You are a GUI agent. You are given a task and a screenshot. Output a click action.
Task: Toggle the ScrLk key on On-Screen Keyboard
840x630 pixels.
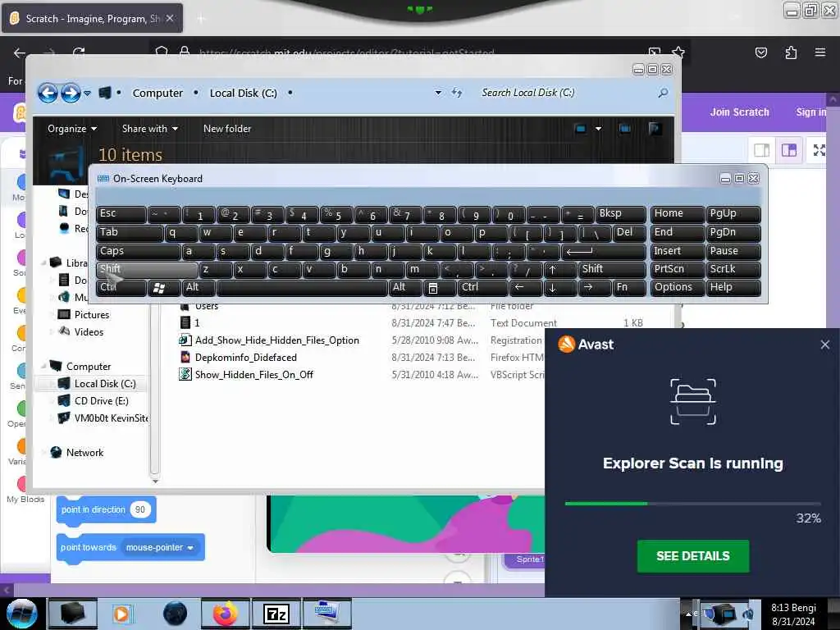click(x=733, y=269)
